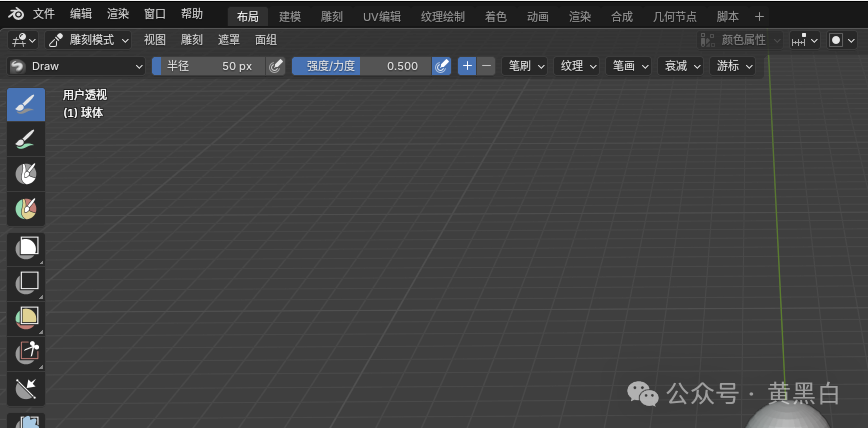Open the 颜色属性 dropdown
Image resolution: width=868 pixels, height=428 pixels.
click(741, 40)
